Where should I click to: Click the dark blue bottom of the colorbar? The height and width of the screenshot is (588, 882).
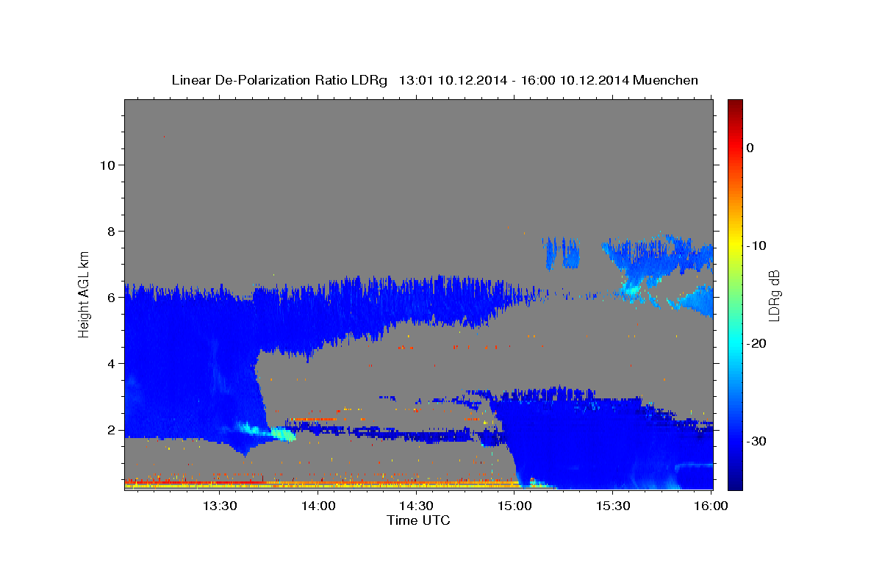[735, 483]
